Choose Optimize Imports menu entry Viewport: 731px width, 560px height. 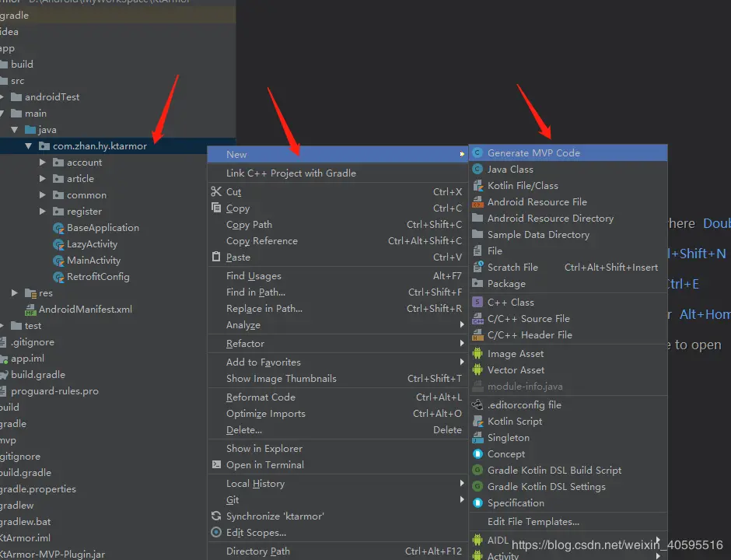[x=338, y=413]
